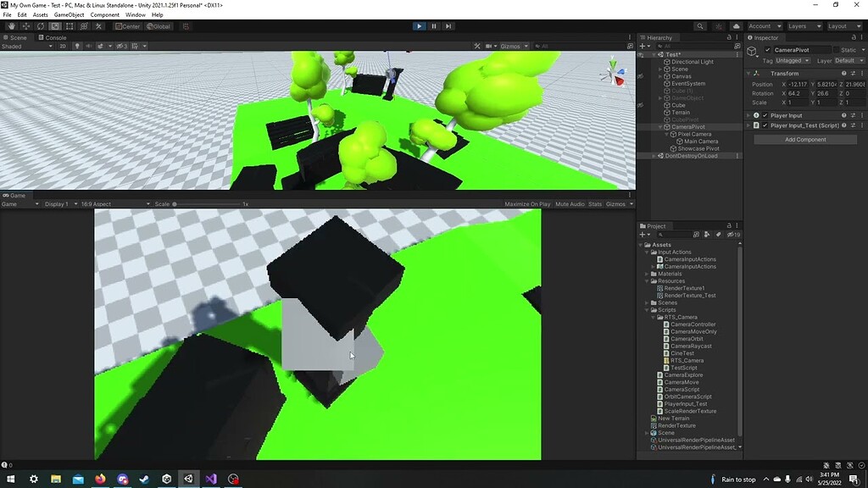Expand the Scene object in the Hierarchy

pos(659,69)
